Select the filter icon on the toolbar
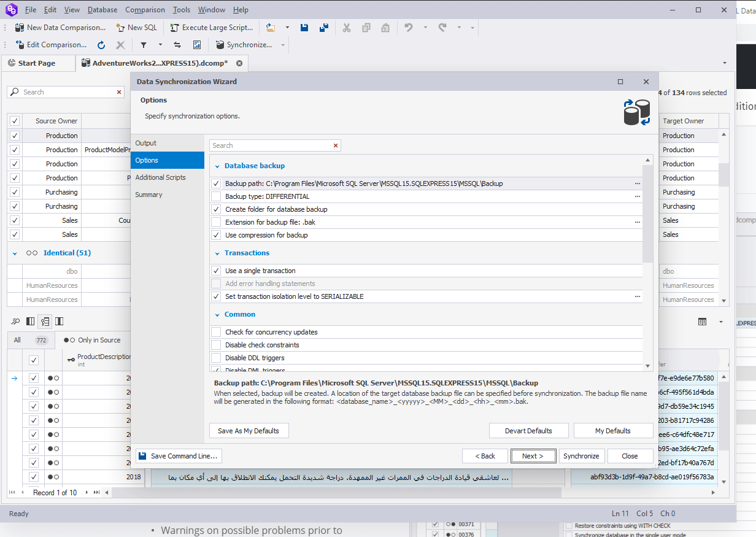This screenshot has height=537, width=756. coord(144,44)
